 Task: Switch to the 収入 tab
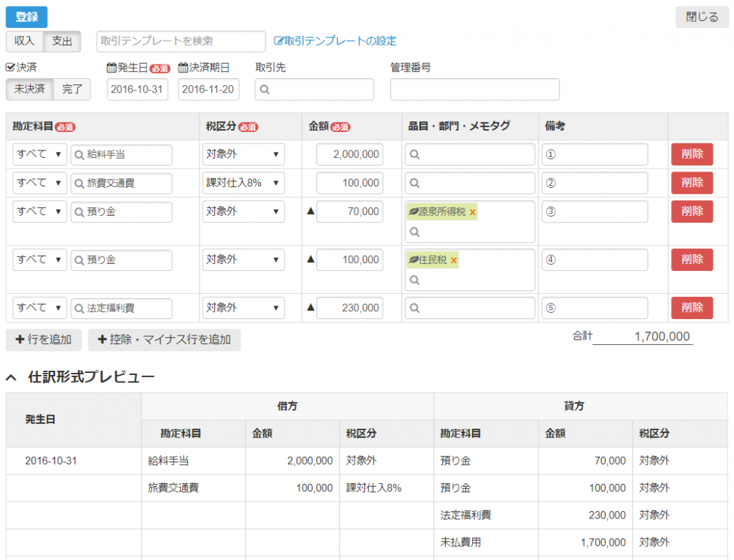(x=24, y=42)
